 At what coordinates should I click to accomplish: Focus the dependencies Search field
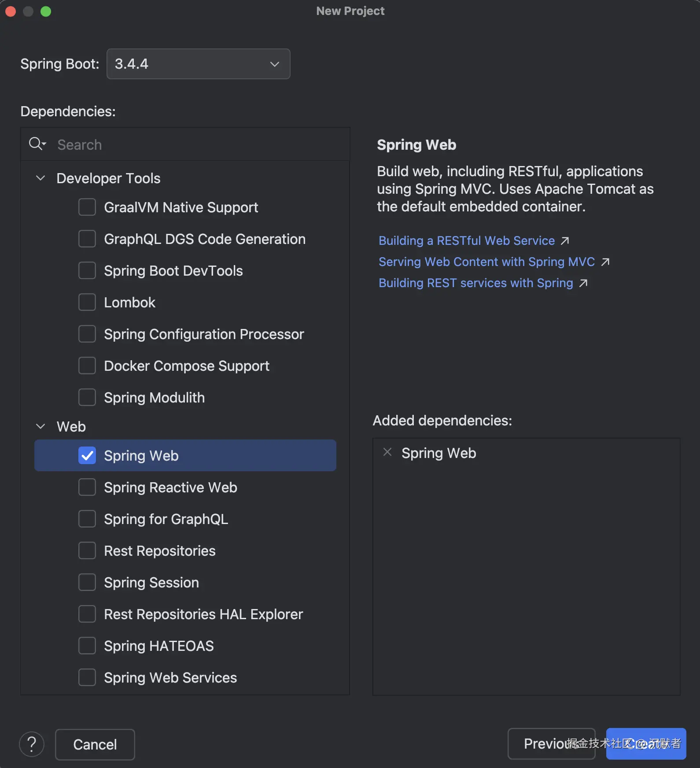(198, 145)
